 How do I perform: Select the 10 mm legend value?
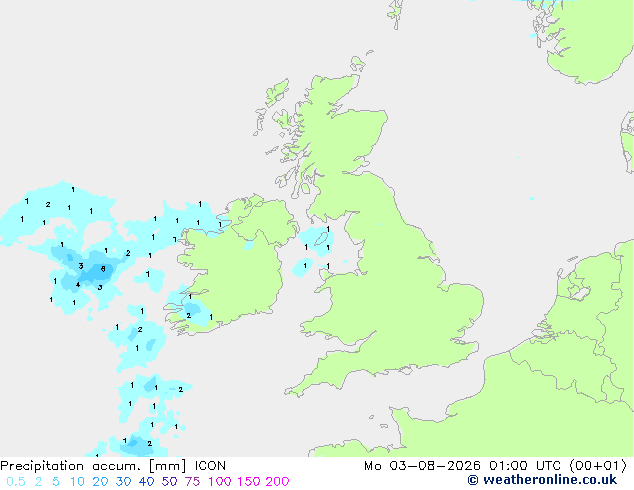[x=77, y=482]
